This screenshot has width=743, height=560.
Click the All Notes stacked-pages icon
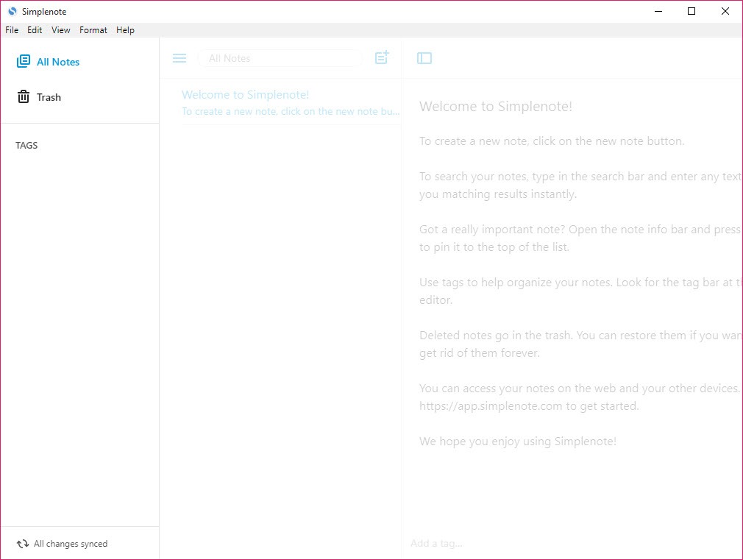click(x=24, y=61)
